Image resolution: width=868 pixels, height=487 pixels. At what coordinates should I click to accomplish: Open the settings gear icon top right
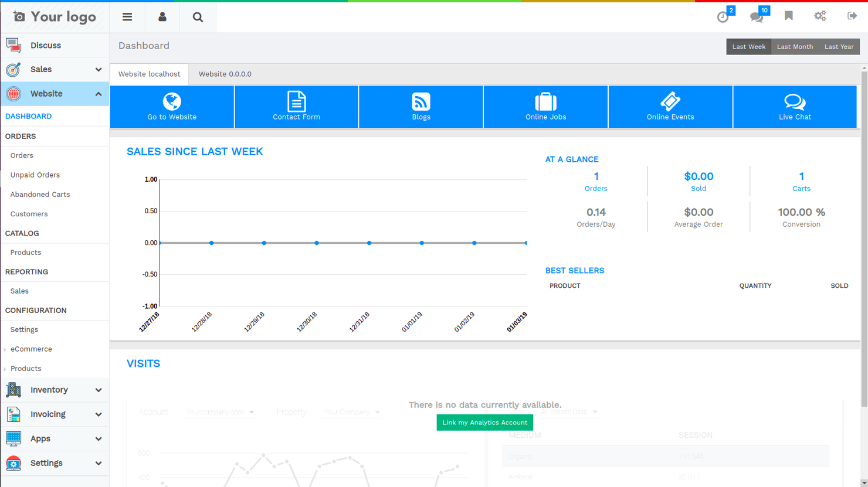coord(820,16)
